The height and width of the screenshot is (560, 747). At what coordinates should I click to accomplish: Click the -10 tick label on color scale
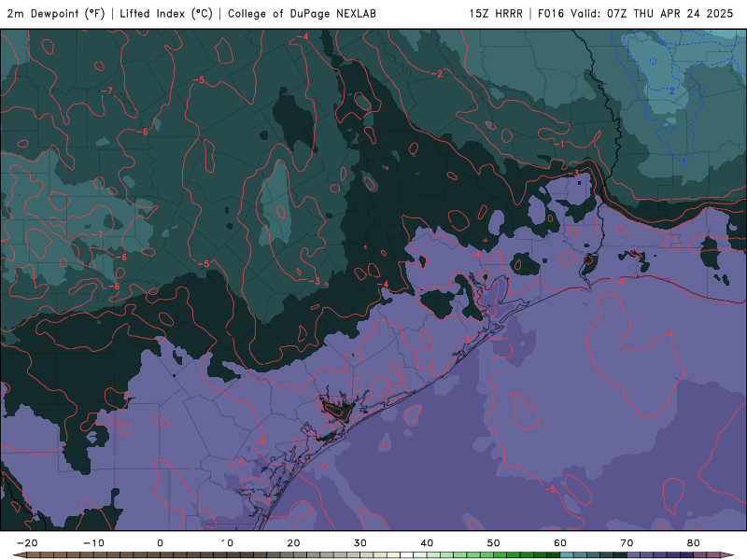93,543
